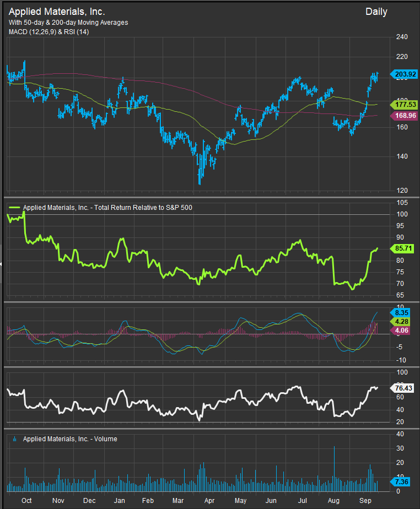
Task: Click the green line legend icon for Total Return
Action: coord(14,208)
